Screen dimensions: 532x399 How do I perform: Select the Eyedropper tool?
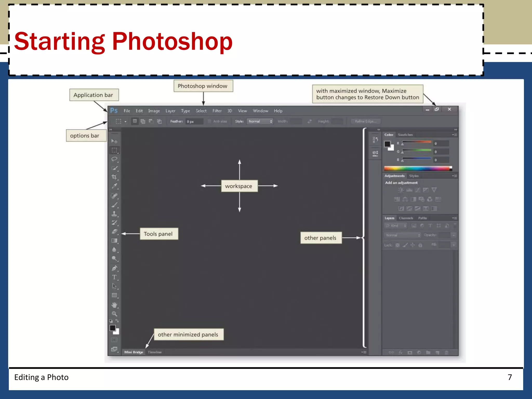click(x=114, y=186)
